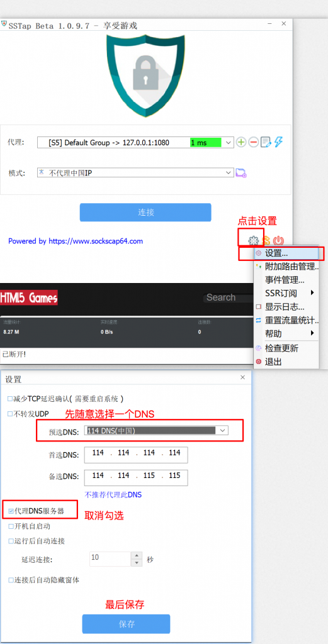Expand the SSR订阅 submenu

[287, 293]
